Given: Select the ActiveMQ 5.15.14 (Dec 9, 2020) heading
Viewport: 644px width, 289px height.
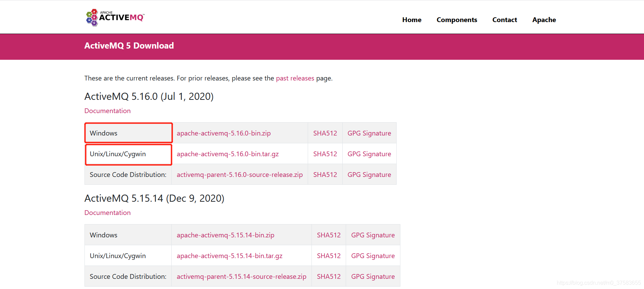Looking at the screenshot, I should click(154, 198).
